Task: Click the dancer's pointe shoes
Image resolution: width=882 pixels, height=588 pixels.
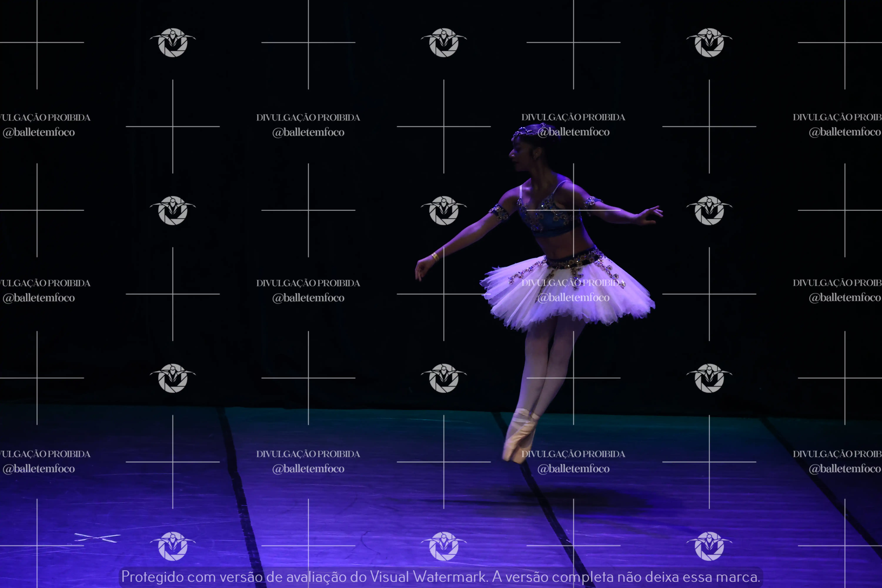Action: coord(519,437)
